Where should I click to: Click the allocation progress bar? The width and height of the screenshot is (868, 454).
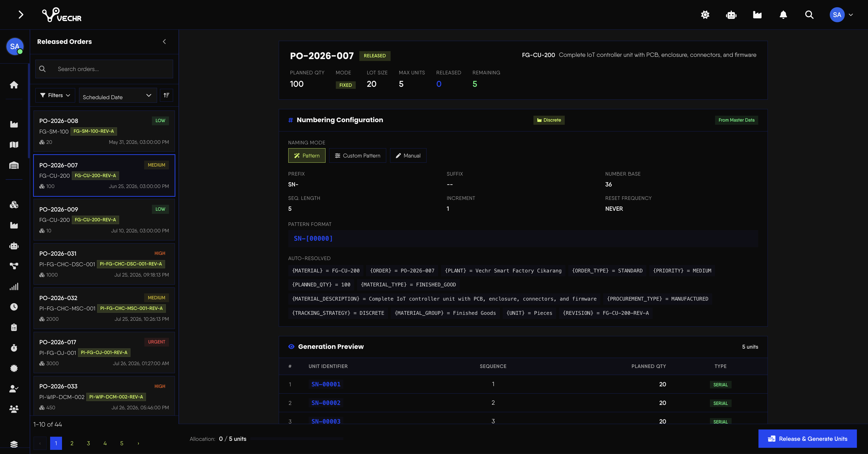[297, 439]
